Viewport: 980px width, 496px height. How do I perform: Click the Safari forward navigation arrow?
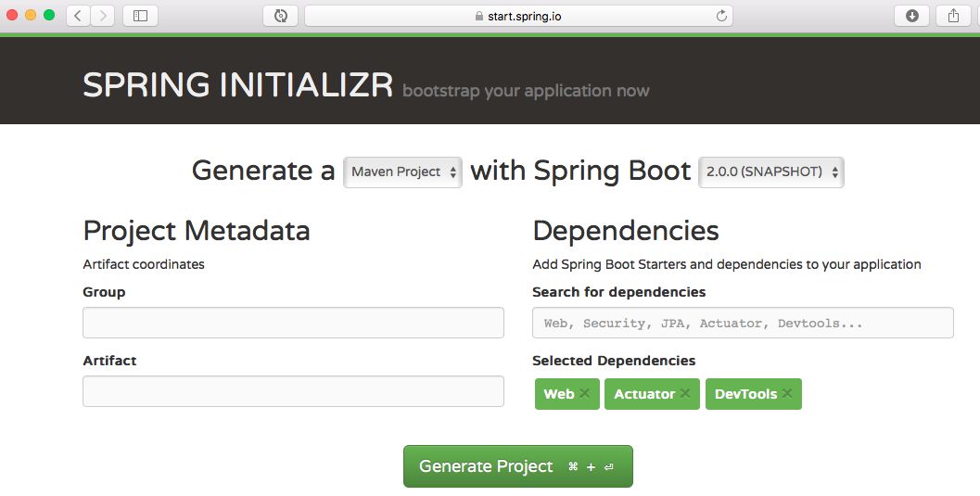tap(102, 16)
